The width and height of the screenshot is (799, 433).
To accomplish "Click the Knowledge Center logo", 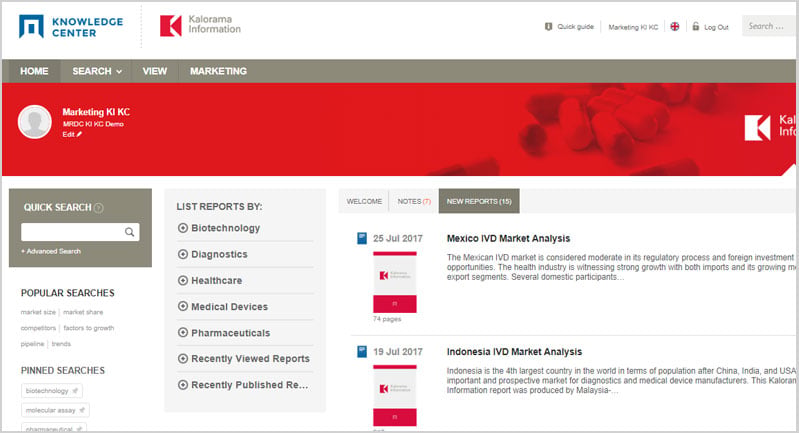I will 71,26.
